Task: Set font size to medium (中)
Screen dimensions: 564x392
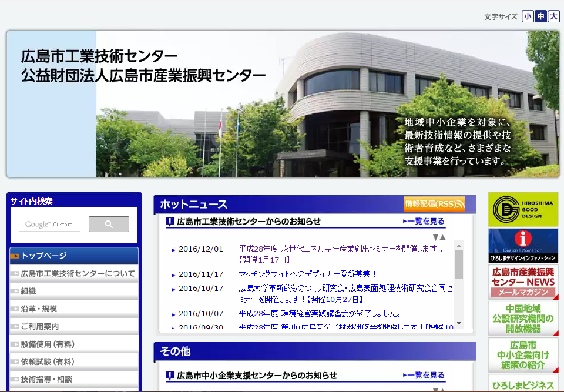Action: click(540, 16)
